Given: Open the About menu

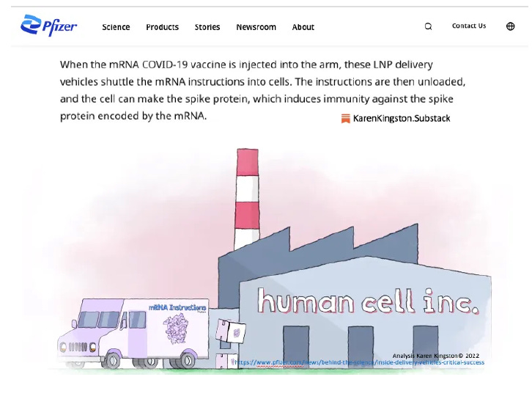Looking at the screenshot, I should [x=303, y=27].
